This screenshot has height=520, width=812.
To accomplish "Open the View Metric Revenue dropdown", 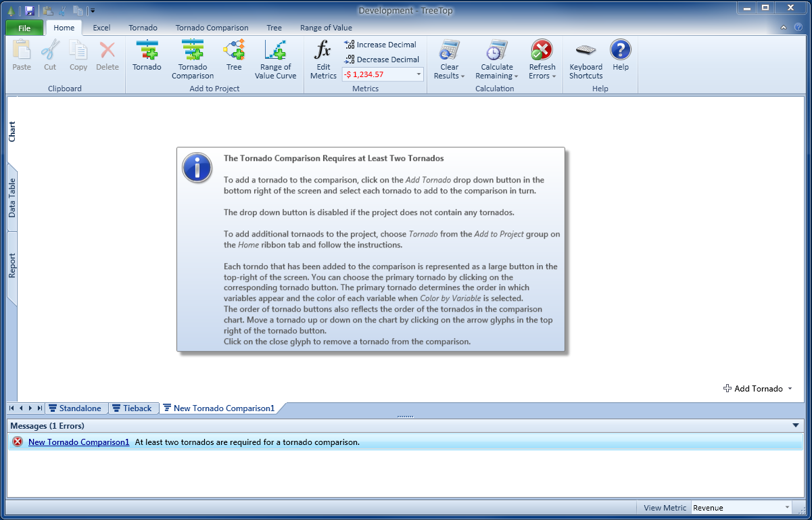I will (787, 508).
